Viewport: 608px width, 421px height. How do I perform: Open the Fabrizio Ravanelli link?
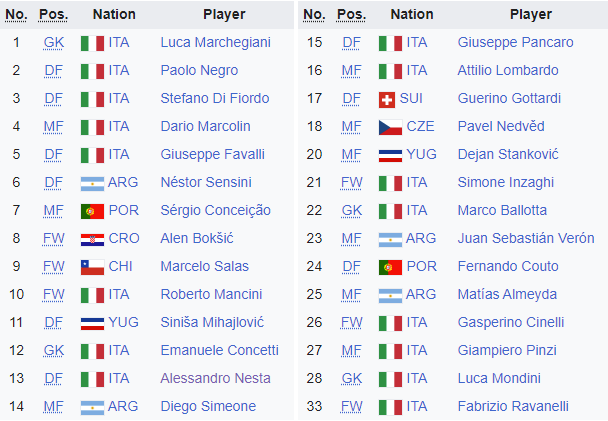(x=513, y=406)
